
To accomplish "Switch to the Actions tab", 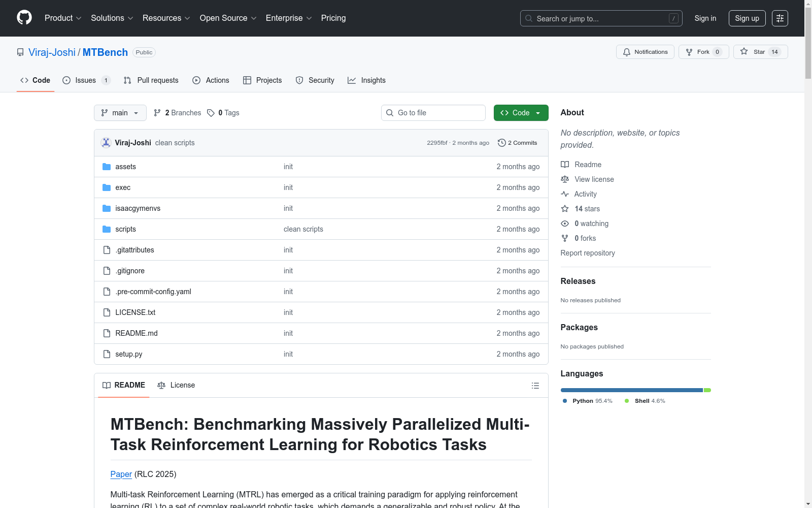I will tap(211, 80).
